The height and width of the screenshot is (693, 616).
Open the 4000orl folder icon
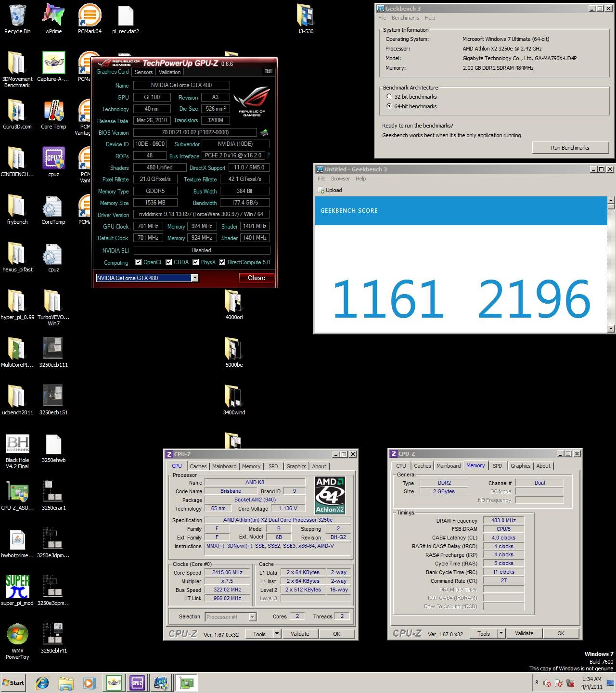click(234, 305)
